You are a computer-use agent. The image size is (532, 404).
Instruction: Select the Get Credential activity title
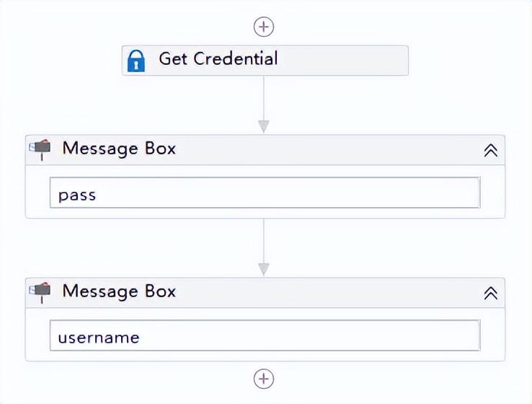(218, 59)
